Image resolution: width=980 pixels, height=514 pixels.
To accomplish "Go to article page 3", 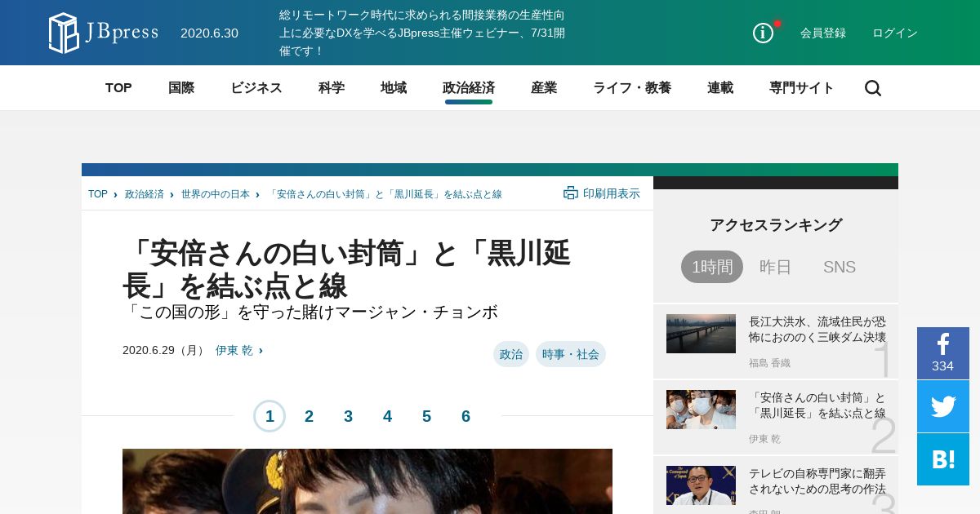I will click(348, 416).
